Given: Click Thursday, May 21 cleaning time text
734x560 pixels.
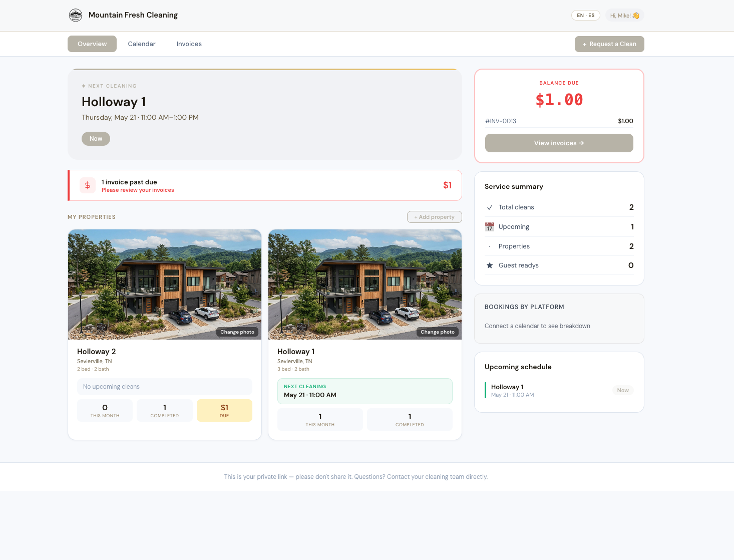Looking at the screenshot, I should 140,118.
